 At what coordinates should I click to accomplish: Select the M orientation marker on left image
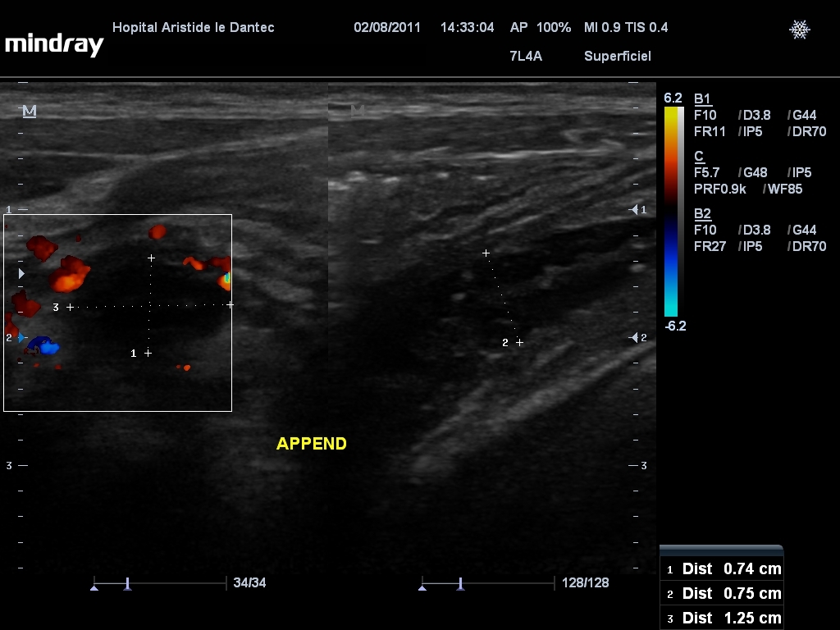[x=30, y=111]
